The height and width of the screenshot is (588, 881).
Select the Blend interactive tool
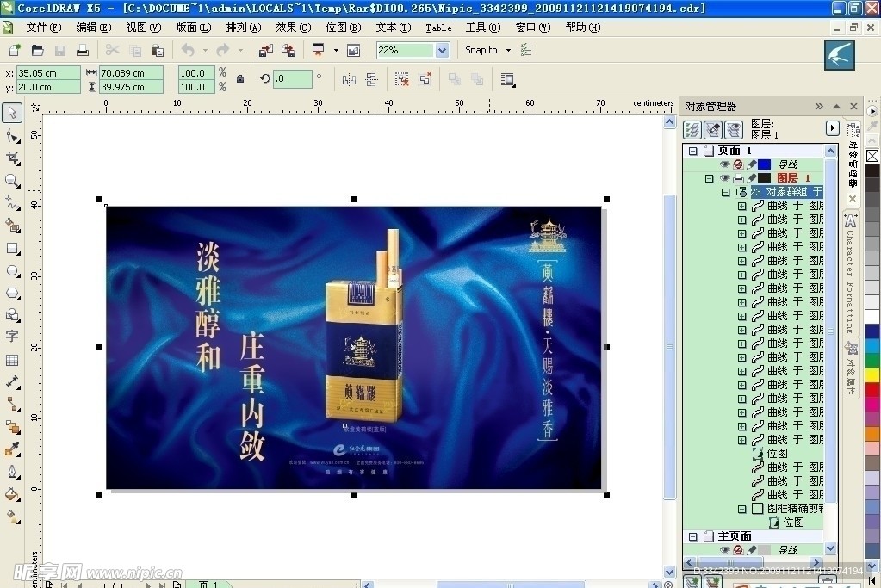tap(12, 427)
